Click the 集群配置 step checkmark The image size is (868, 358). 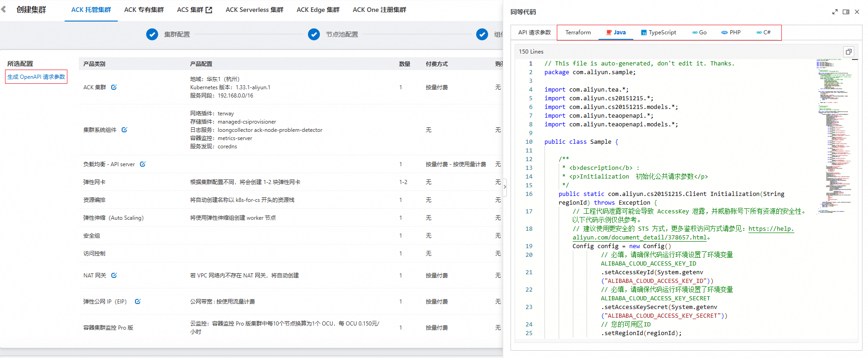[152, 34]
